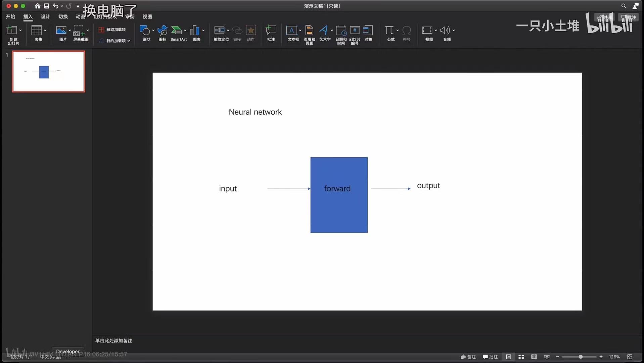The height and width of the screenshot is (363, 644).
Task: Open the Design (设计) tab
Action: point(45,16)
